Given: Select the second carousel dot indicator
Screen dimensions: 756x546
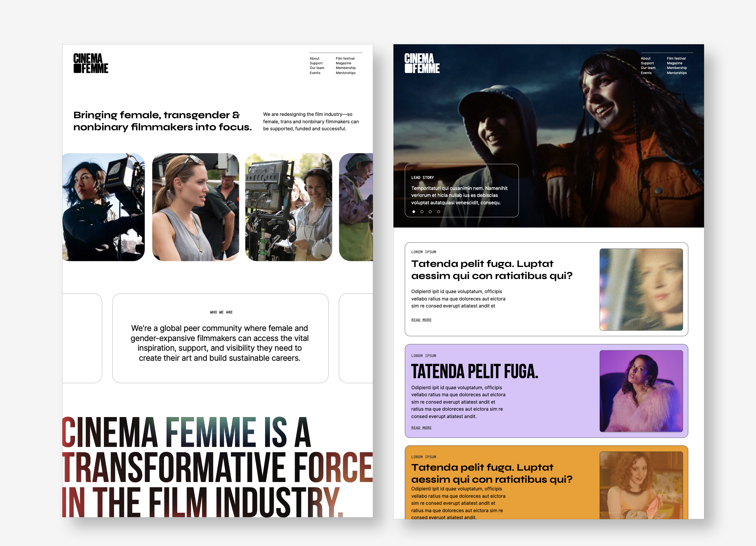Looking at the screenshot, I should click(422, 212).
